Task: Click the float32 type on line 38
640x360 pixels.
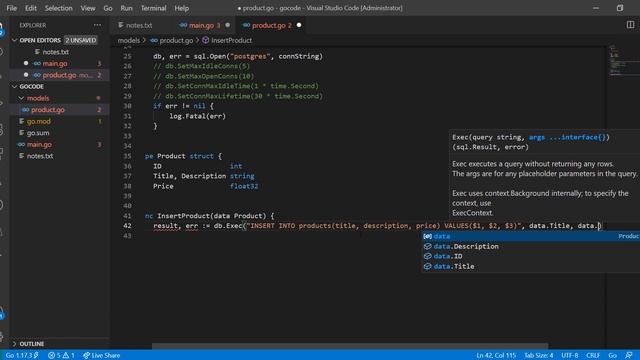Action: tap(244, 186)
